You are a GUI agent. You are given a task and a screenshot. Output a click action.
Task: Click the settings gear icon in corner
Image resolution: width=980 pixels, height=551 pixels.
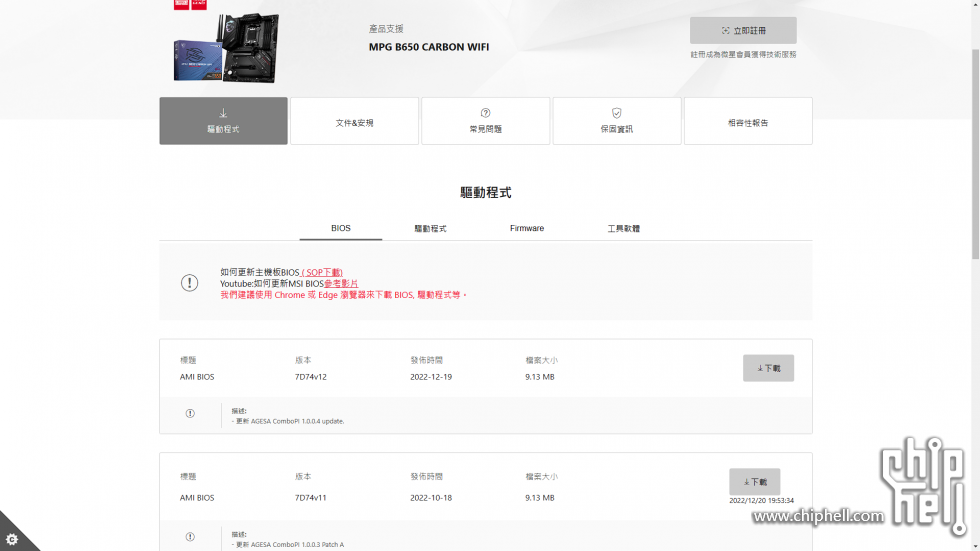coord(12,539)
